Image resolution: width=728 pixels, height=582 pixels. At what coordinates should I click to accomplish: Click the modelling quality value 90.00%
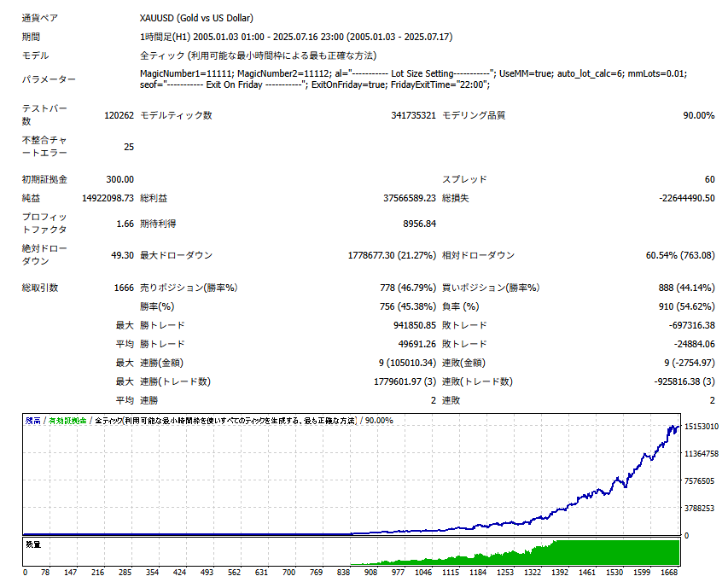click(699, 115)
